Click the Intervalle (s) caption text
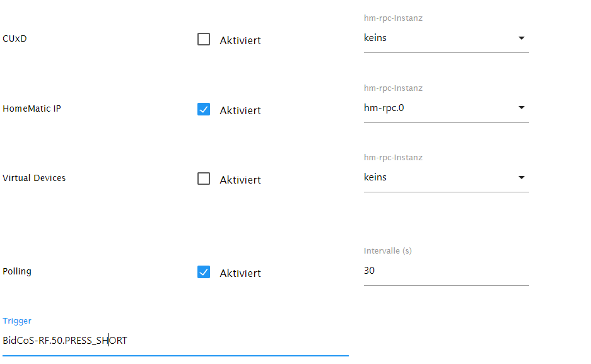The height and width of the screenshot is (364, 591). click(387, 250)
